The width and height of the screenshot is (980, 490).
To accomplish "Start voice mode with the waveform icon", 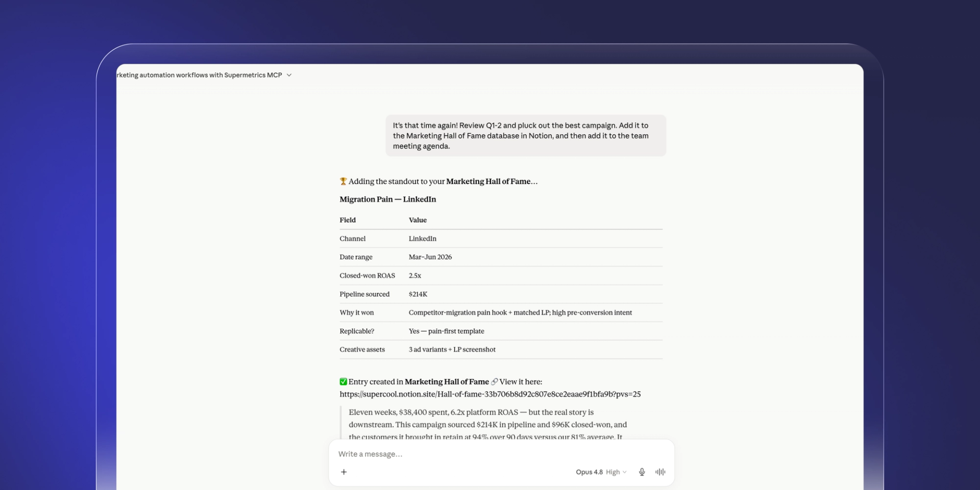I will [660, 472].
